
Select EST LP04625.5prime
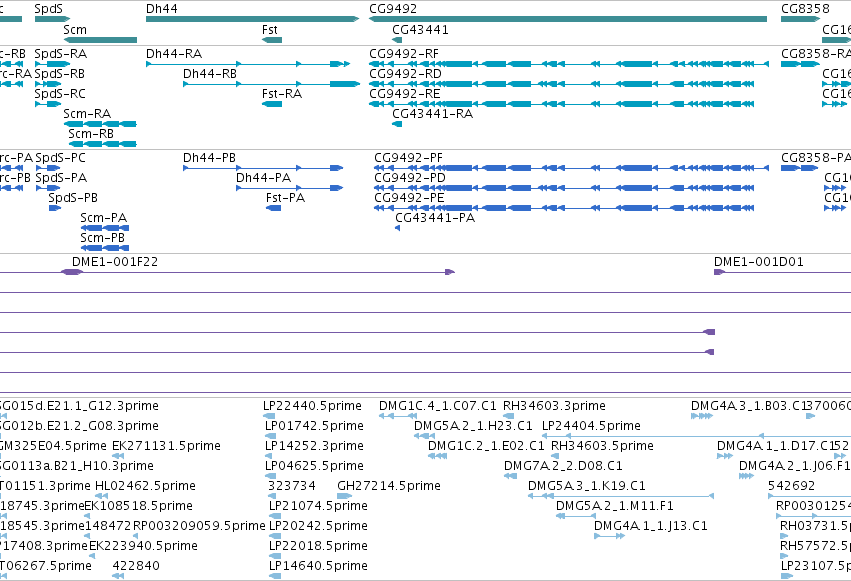271,476
